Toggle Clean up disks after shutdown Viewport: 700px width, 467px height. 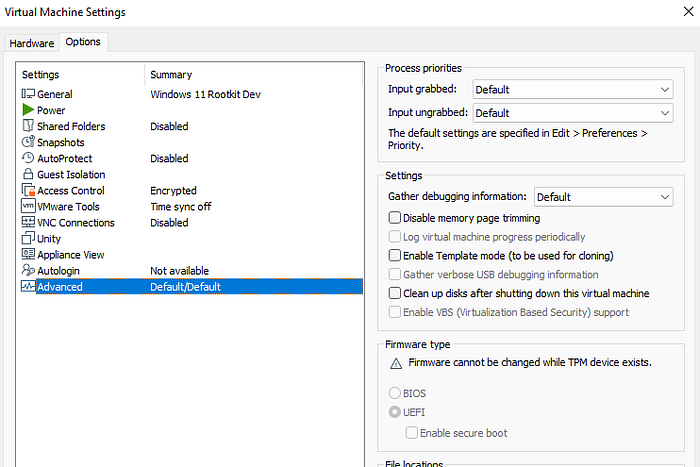395,294
